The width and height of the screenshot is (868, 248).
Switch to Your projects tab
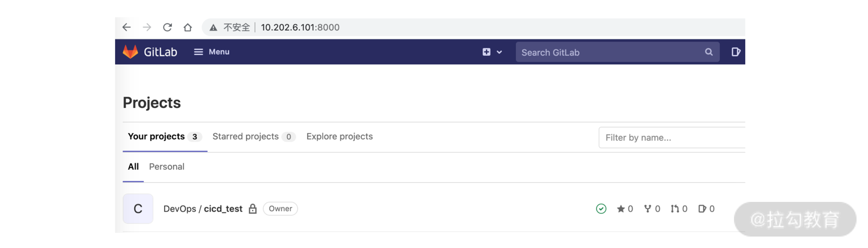click(x=165, y=137)
